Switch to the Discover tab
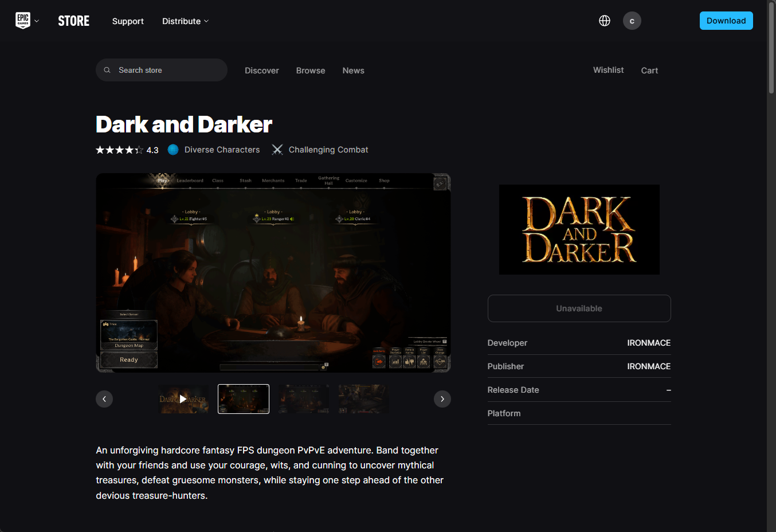The height and width of the screenshot is (532, 776). point(262,71)
